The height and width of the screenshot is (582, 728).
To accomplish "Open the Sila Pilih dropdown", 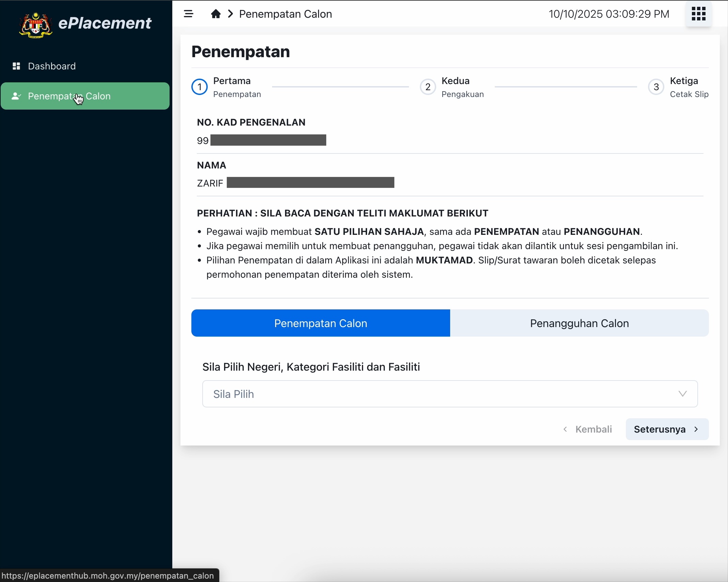I will point(449,394).
